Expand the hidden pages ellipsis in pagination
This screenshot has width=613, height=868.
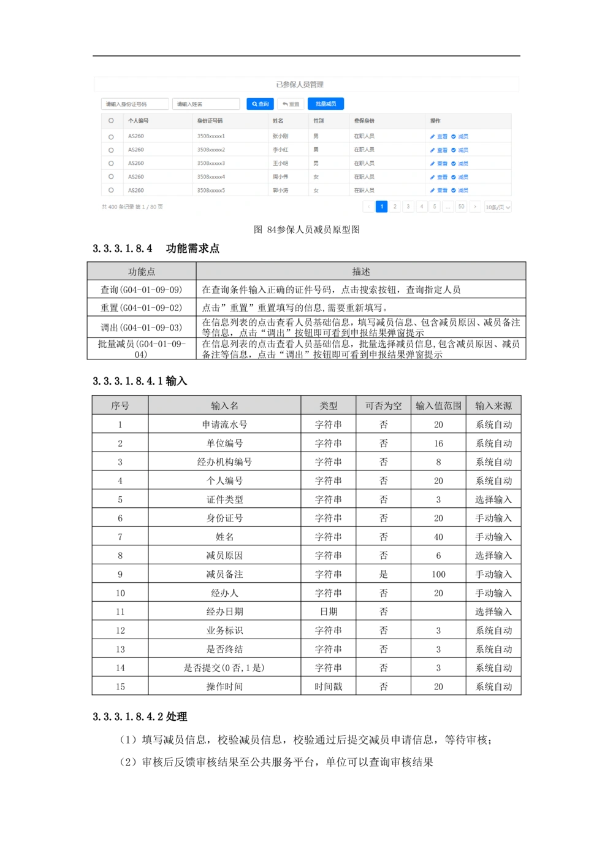(448, 207)
